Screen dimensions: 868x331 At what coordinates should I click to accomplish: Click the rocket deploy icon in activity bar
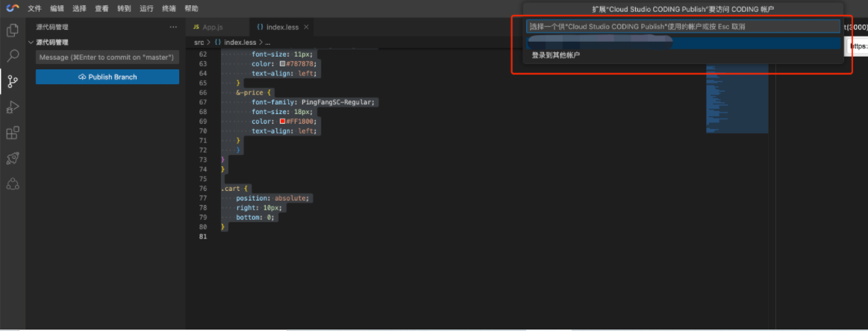pyautogui.click(x=13, y=158)
